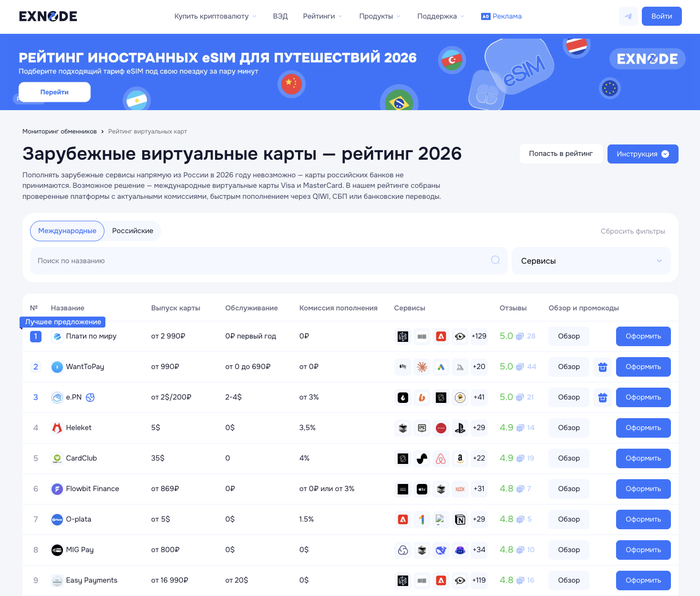This screenshot has height=596, width=700.
Task: Click the Войти login button
Action: [661, 16]
